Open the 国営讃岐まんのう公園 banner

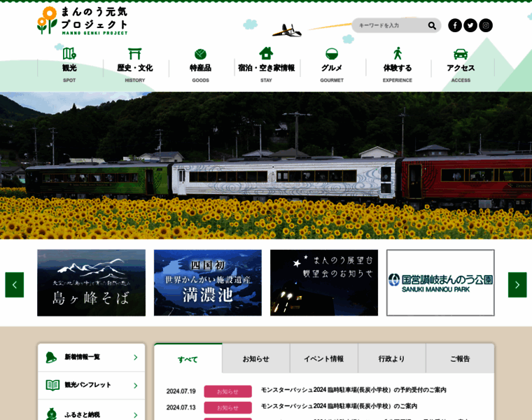click(440, 283)
